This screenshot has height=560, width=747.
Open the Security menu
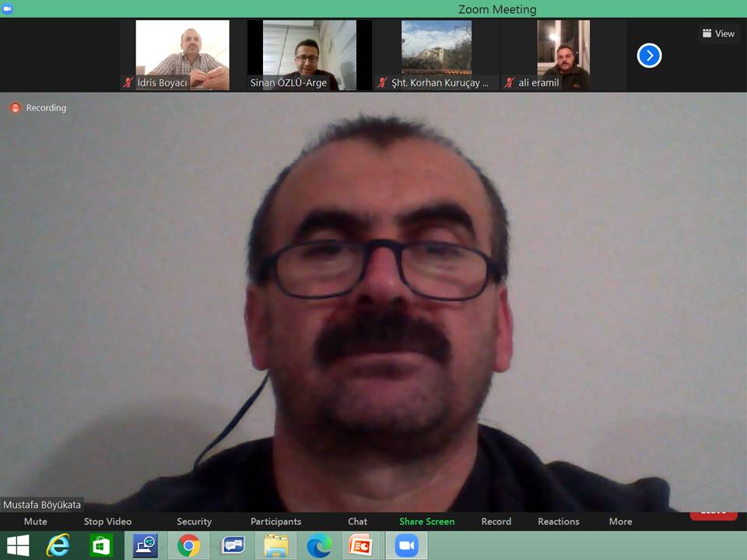tap(194, 521)
